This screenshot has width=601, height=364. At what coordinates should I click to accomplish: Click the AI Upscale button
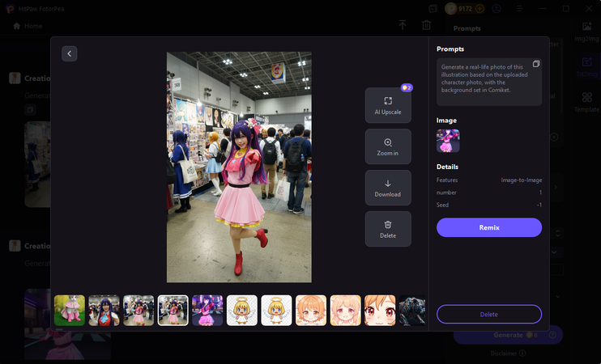click(388, 105)
